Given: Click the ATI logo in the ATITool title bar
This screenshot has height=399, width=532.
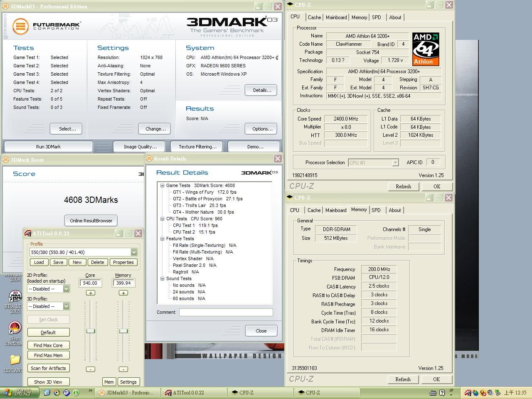Looking at the screenshot, I should click(x=27, y=233).
